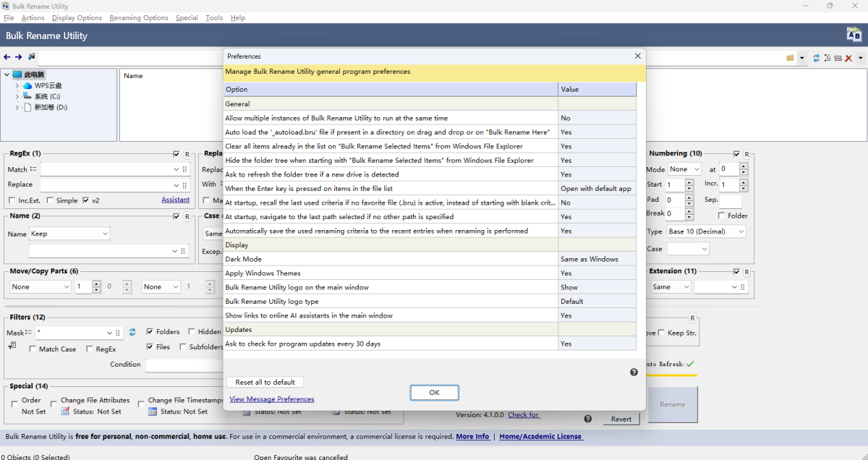Open the Change File Attributes status icon

(65, 412)
